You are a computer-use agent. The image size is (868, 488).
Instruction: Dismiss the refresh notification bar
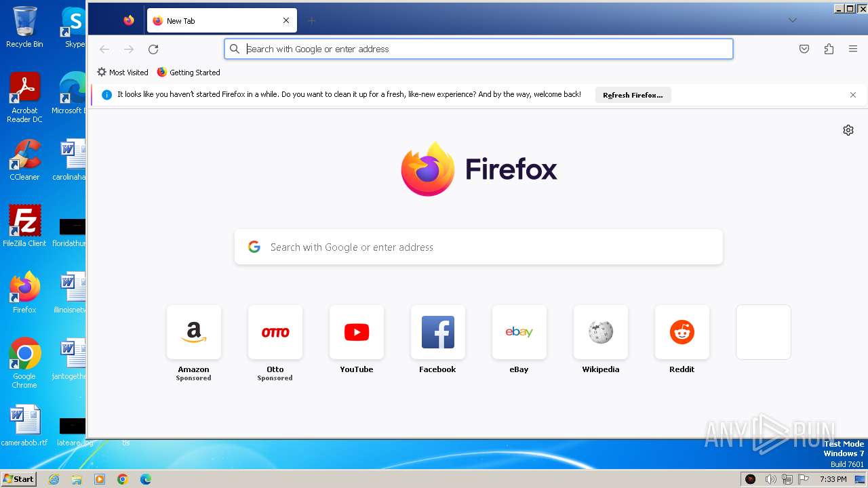pos(853,95)
